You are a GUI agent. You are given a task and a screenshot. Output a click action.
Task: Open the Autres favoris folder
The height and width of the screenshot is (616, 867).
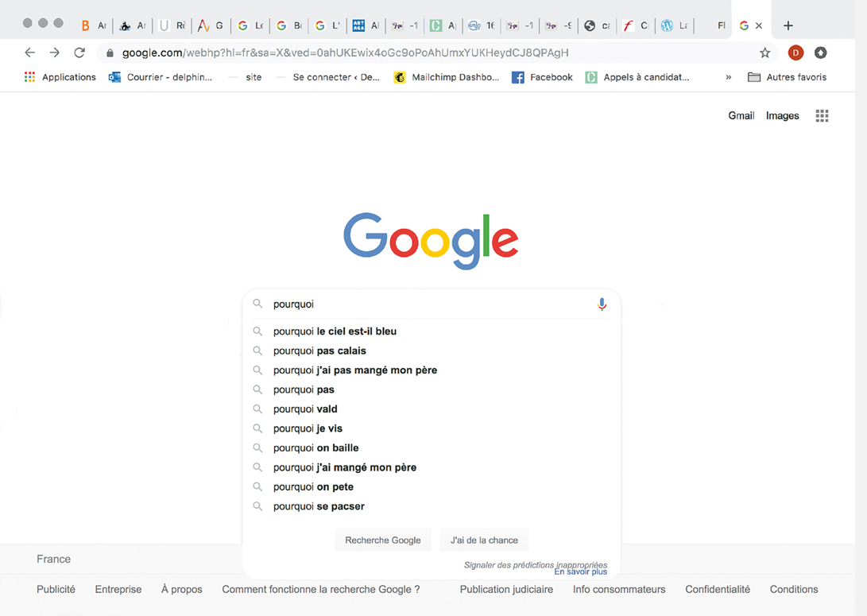pyautogui.click(x=787, y=77)
